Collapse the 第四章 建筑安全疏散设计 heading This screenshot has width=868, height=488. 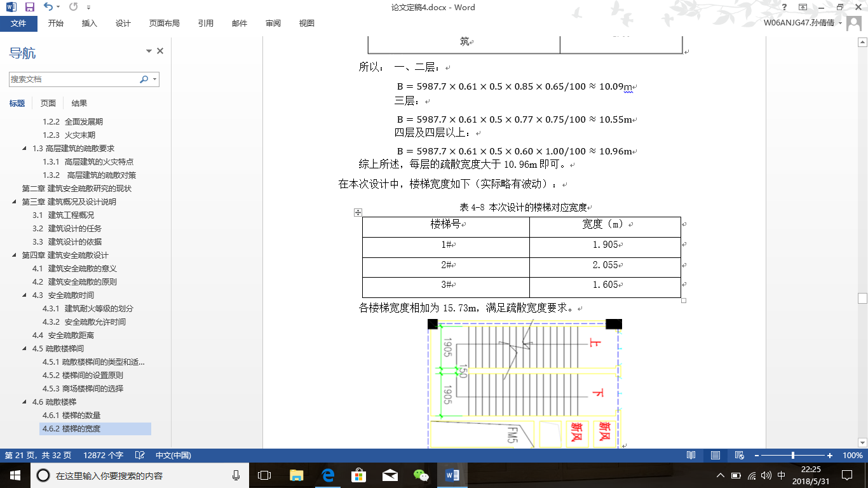(x=14, y=255)
